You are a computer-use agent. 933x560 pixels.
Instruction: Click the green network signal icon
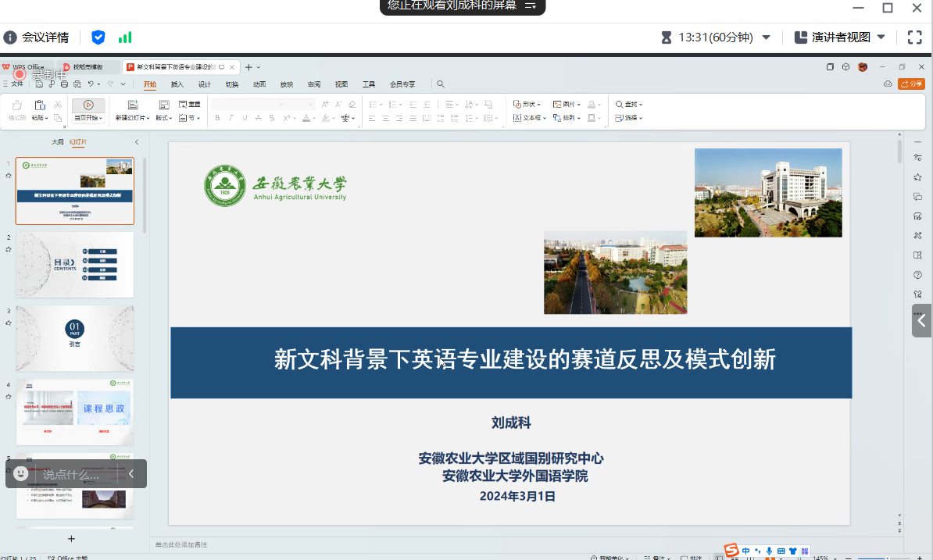tap(125, 37)
